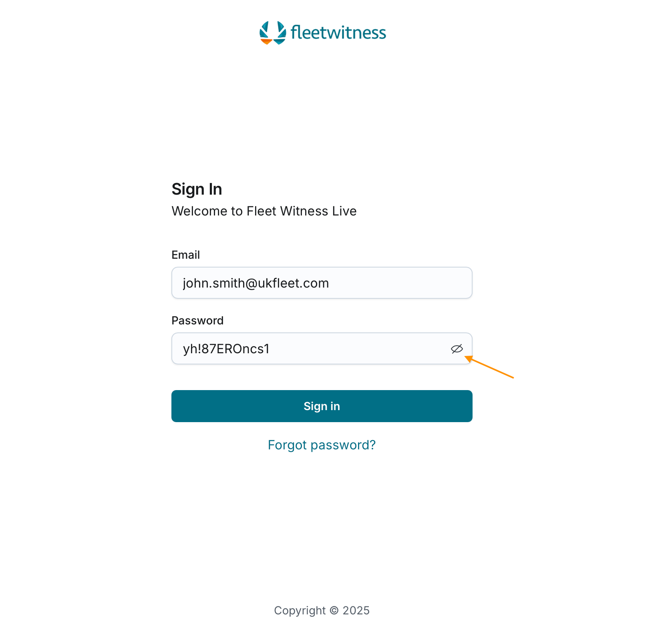Viewport: 672px width, 632px height.
Task: Click the yh!87EROncs1 password text
Action: 226,349
